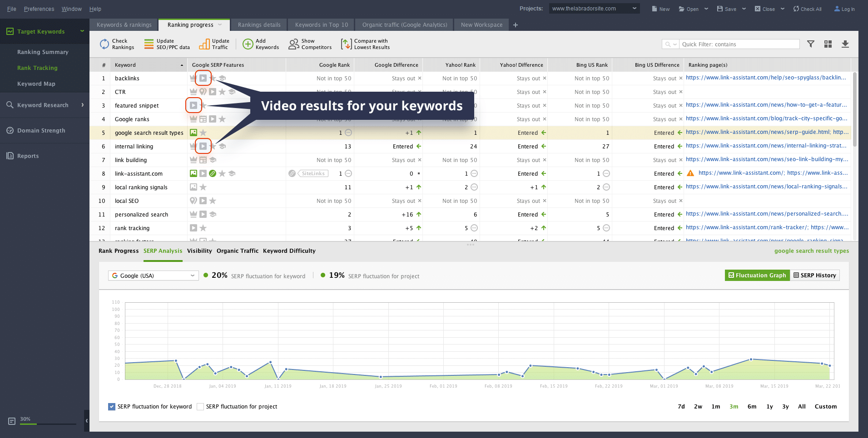Image resolution: width=868 pixels, height=438 pixels.
Task: Click the export download icon near Quick Filter
Action: 845,44
